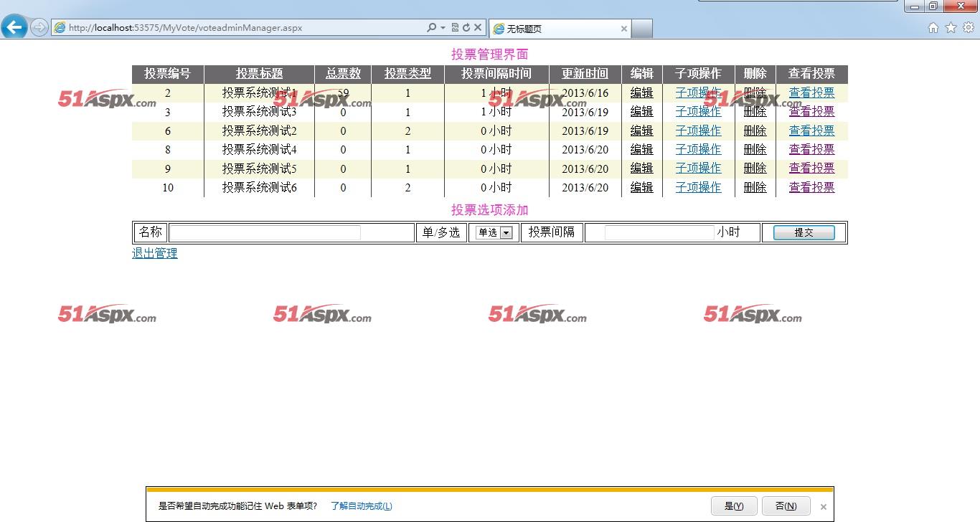
Task: Click the search magnifier in address bar
Action: click(x=431, y=28)
